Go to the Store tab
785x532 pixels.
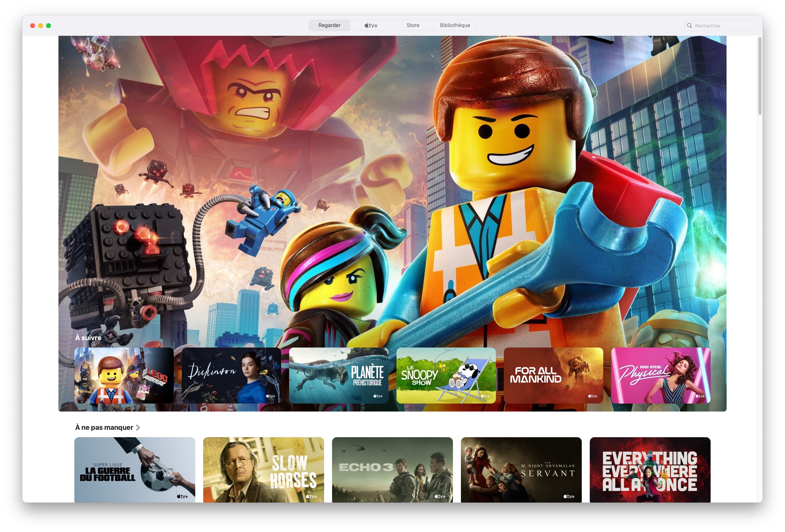point(413,25)
